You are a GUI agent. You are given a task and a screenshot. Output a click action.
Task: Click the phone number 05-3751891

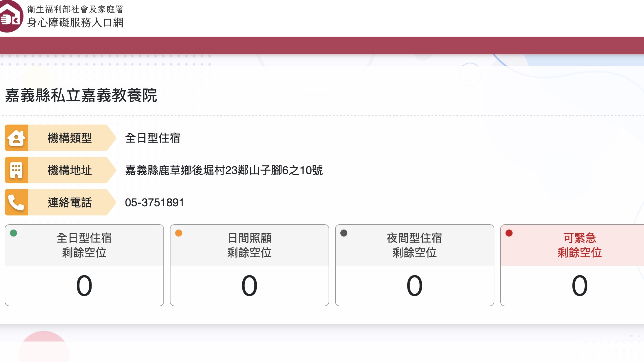(154, 202)
